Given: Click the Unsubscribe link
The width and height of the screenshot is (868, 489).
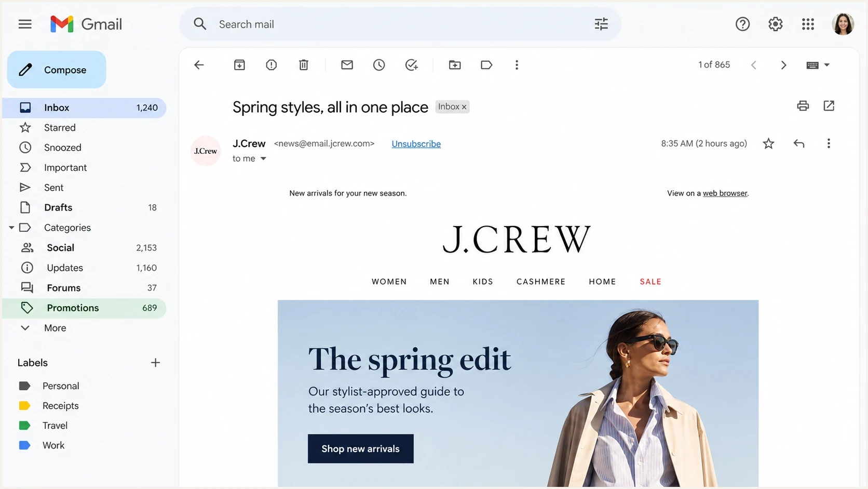Looking at the screenshot, I should [416, 144].
